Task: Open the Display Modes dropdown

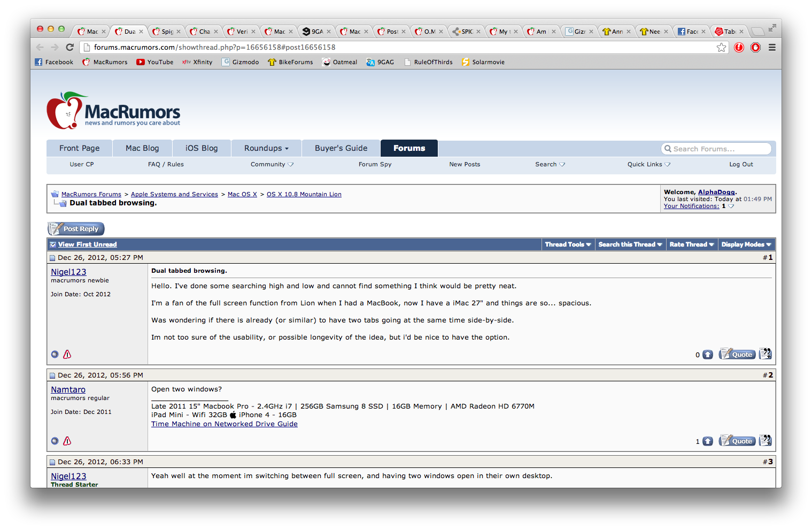Action: coord(746,244)
